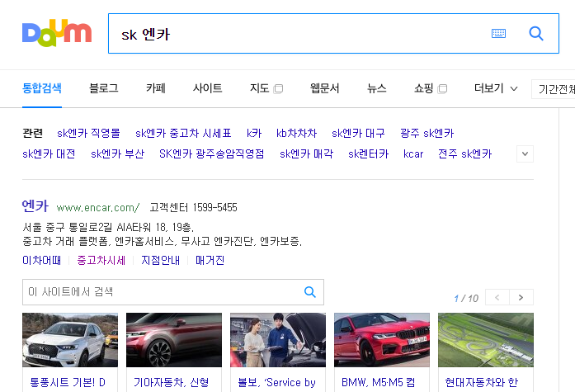Click related search kcar
The image size is (575, 392).
pyautogui.click(x=413, y=154)
